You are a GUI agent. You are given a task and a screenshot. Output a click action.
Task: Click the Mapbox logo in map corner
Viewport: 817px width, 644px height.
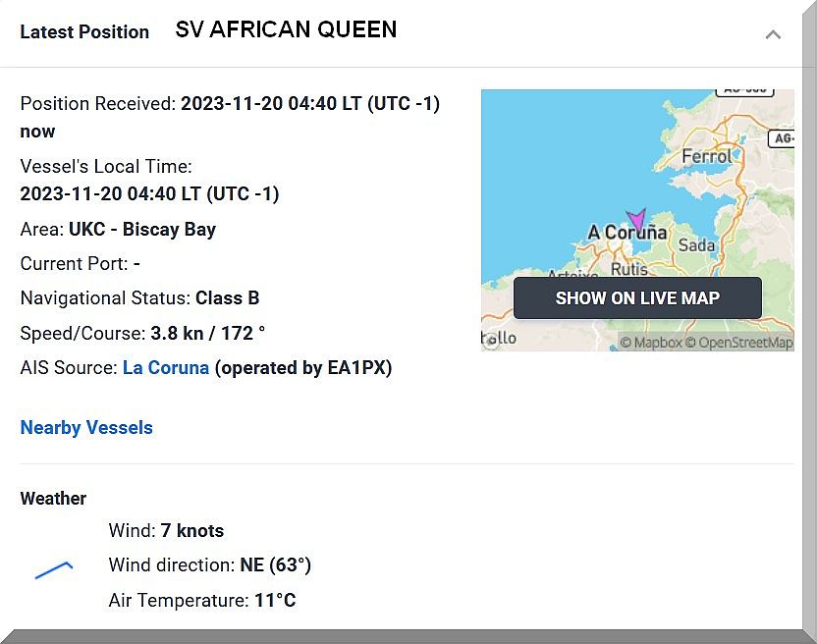click(x=490, y=341)
